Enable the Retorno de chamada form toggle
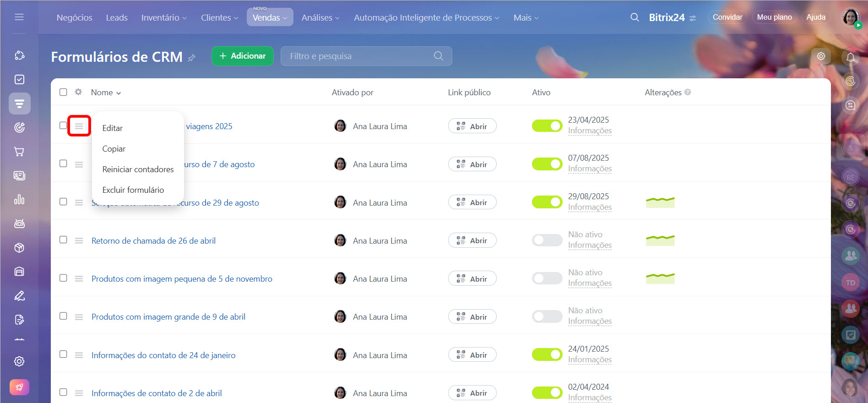The width and height of the screenshot is (868, 403). click(x=547, y=240)
